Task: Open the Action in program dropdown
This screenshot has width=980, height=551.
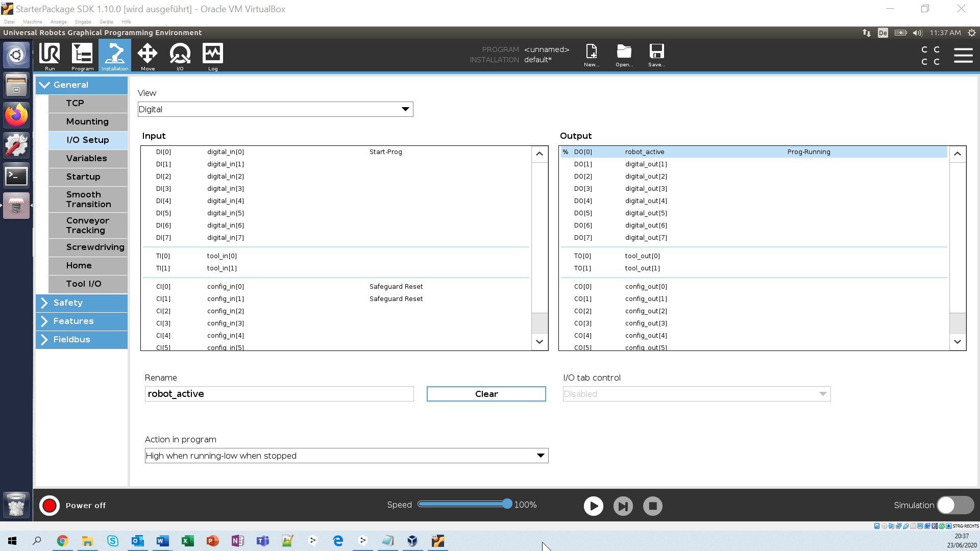Action: pyautogui.click(x=346, y=456)
